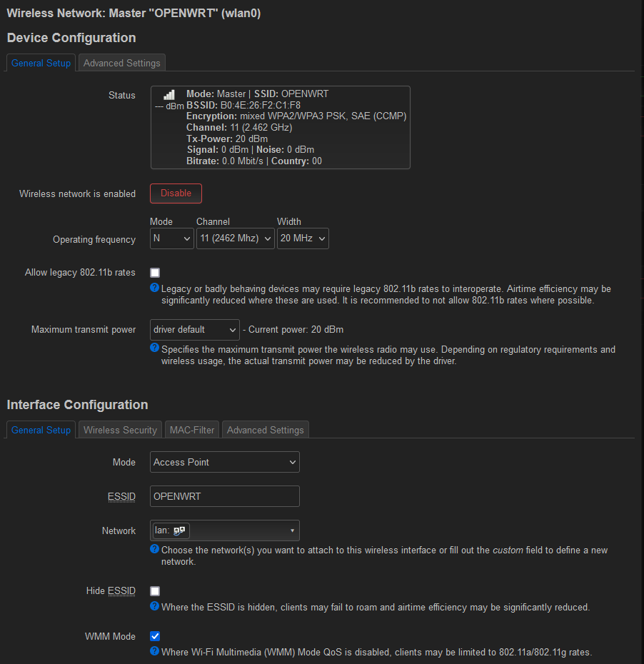Click the Bitrate 0.0 Mbit/s status line
Viewport: 644px width, 664px height.
(225, 161)
